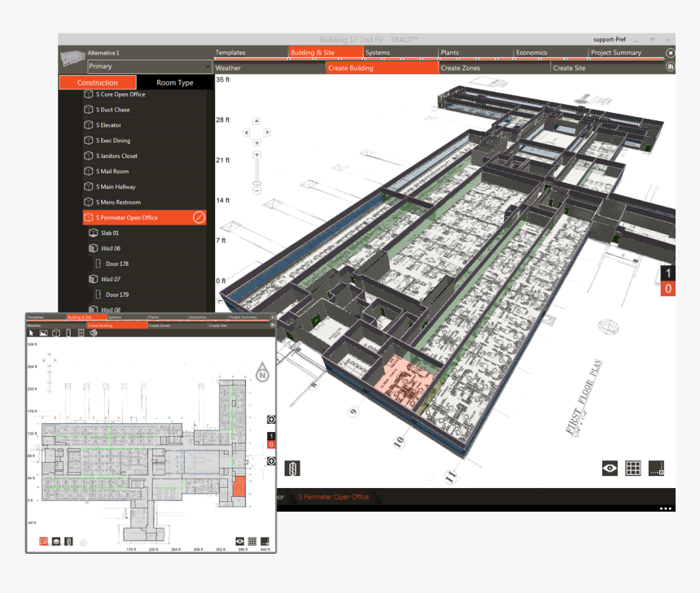Select floor level 0 in main 3D view

coord(668,289)
